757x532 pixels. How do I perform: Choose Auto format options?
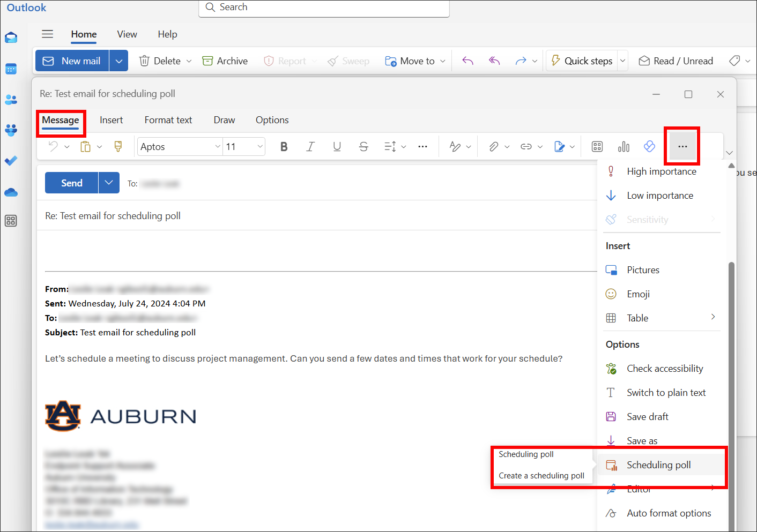point(662,513)
